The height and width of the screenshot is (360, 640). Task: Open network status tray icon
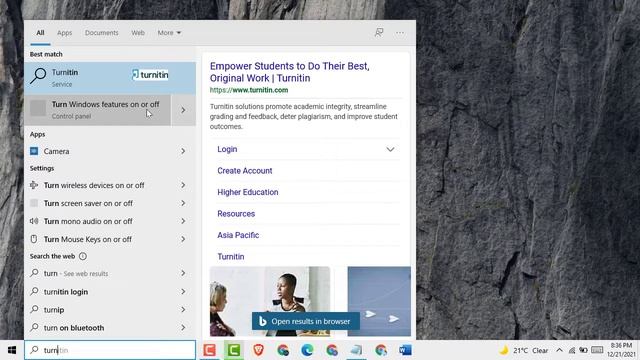(572, 350)
